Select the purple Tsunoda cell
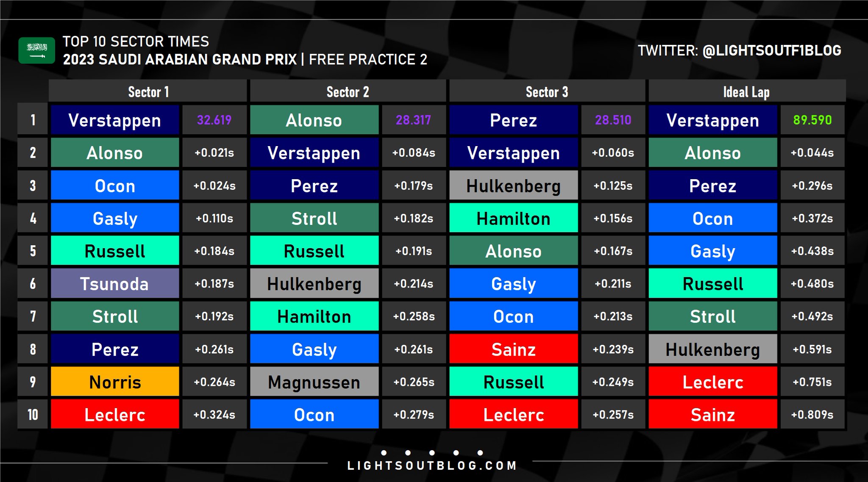The image size is (868, 482). [115, 284]
